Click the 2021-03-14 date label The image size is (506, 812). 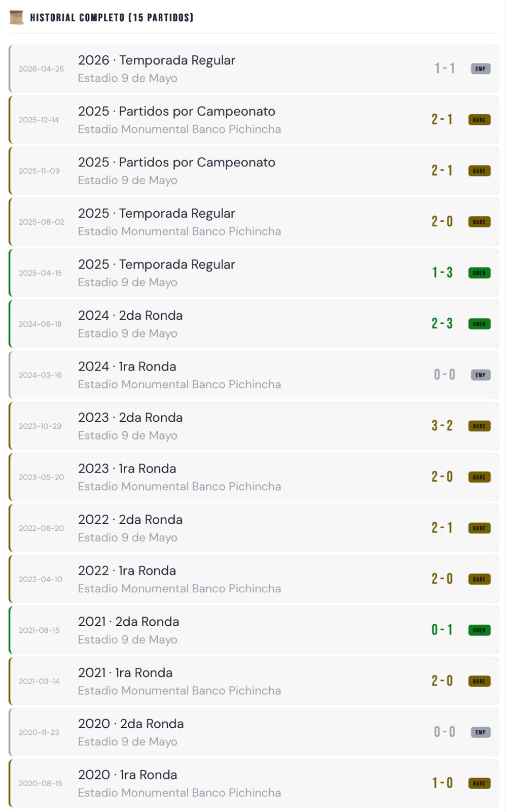(39, 681)
